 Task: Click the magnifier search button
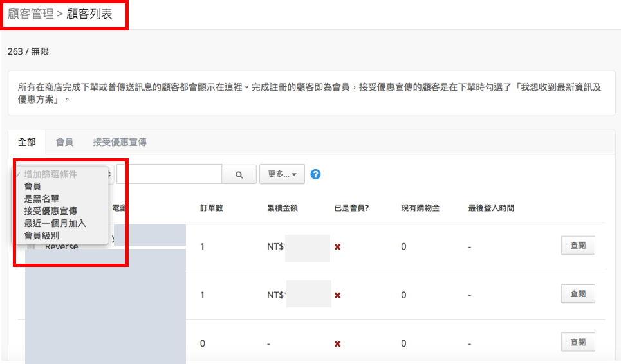point(239,174)
